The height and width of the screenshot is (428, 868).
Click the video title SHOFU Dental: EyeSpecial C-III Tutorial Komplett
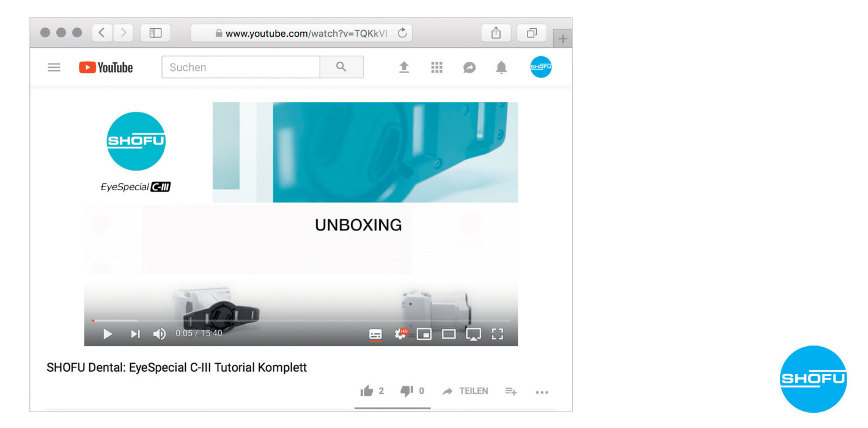coord(177,367)
